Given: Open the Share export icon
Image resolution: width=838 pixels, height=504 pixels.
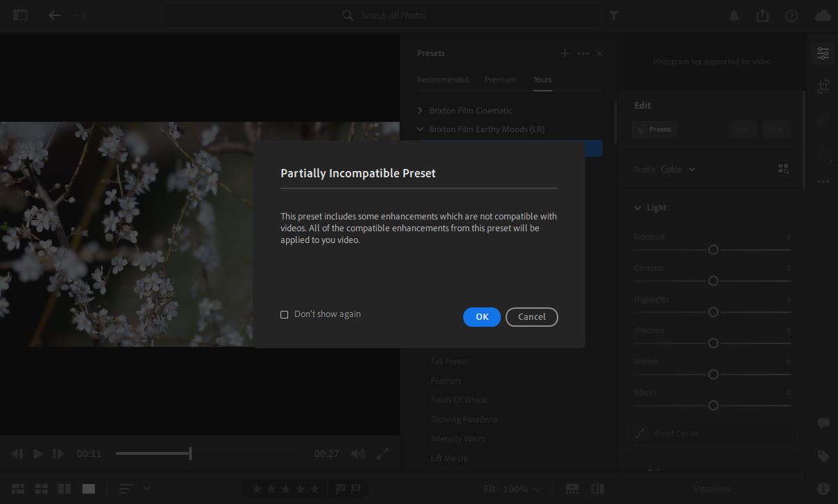Looking at the screenshot, I should point(763,15).
